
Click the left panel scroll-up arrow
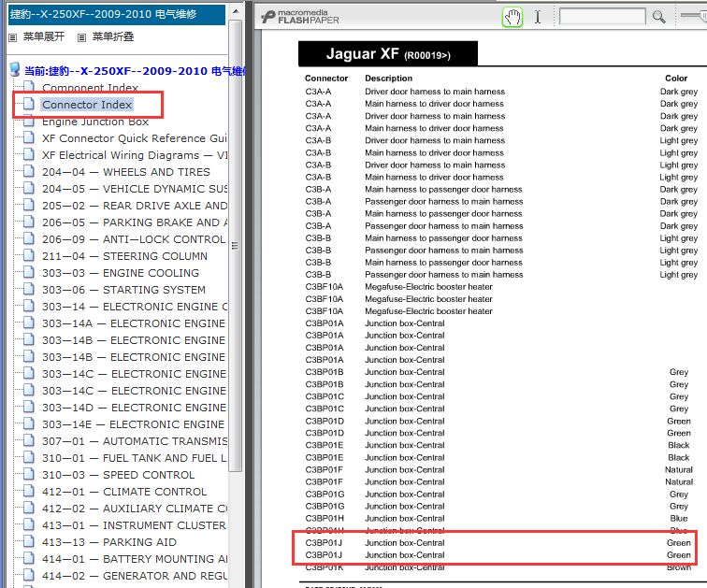point(236,11)
